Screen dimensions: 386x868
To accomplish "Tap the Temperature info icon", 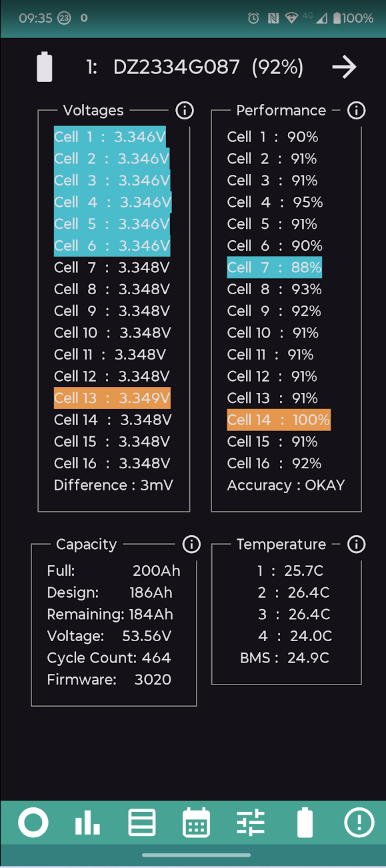I will point(357,544).
